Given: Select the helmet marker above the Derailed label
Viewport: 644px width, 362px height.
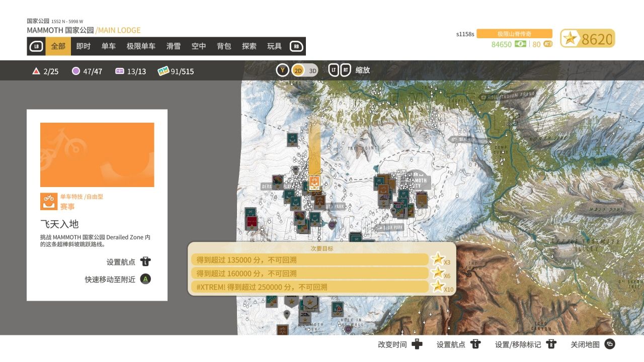Looking at the screenshot, I should tap(278, 182).
